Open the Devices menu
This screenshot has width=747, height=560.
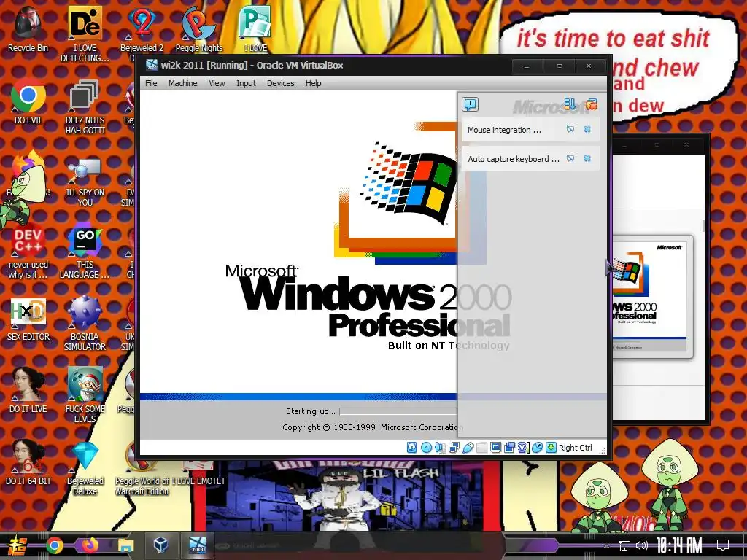coord(280,83)
